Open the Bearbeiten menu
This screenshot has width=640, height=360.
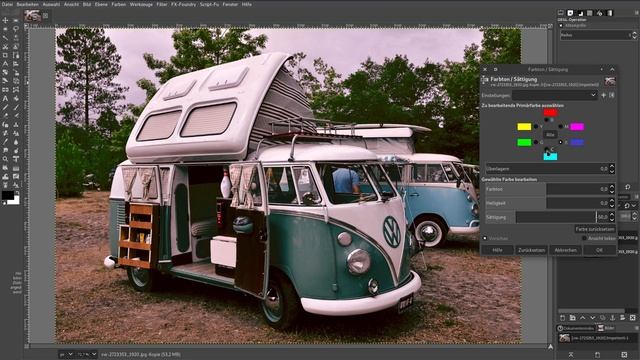27,4
